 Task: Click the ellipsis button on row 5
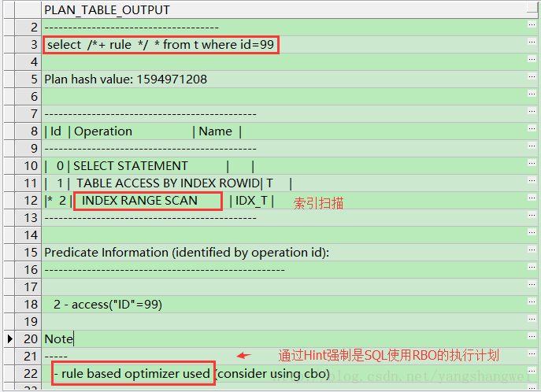[532, 78]
